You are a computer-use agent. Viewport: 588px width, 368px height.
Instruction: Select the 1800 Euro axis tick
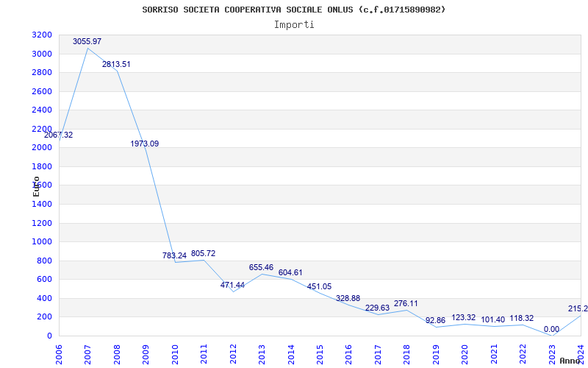(42, 166)
